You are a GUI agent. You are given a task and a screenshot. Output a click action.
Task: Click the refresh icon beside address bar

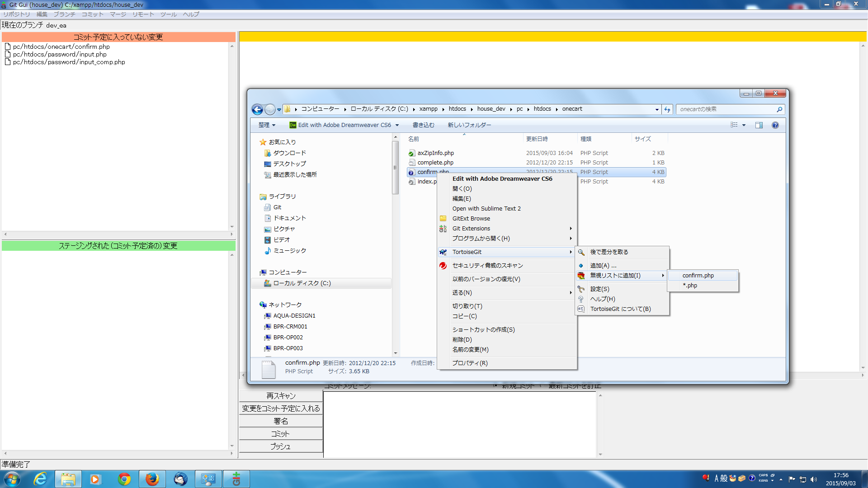click(x=667, y=109)
